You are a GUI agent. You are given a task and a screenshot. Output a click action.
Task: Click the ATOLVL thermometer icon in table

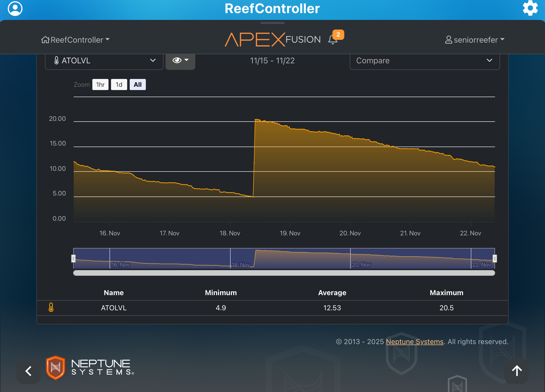point(51,307)
